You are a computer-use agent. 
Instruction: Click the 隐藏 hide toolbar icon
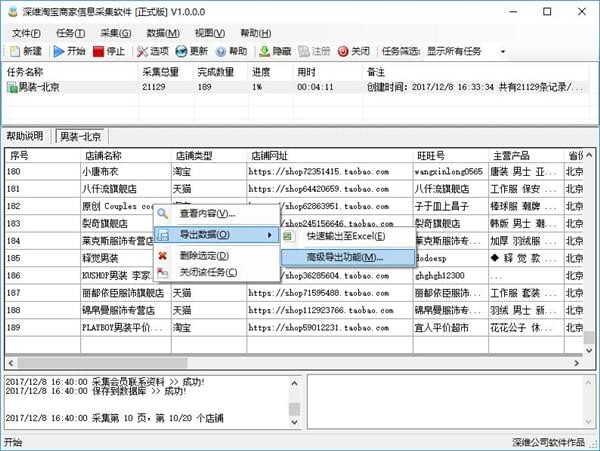pos(264,51)
